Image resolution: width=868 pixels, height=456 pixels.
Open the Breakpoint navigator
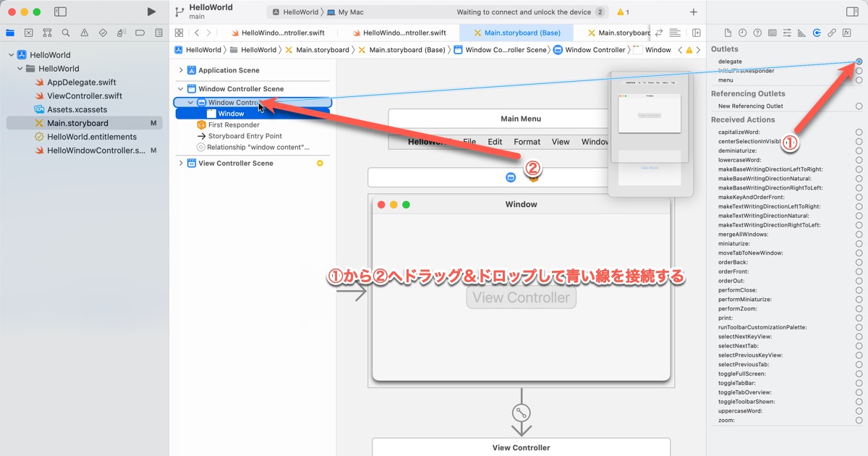point(140,33)
